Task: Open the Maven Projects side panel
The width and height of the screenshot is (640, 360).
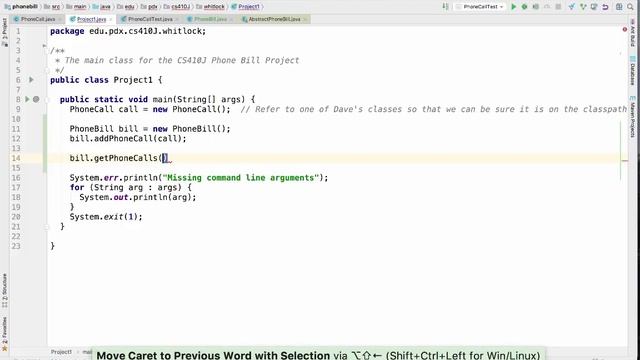Action: point(632,116)
